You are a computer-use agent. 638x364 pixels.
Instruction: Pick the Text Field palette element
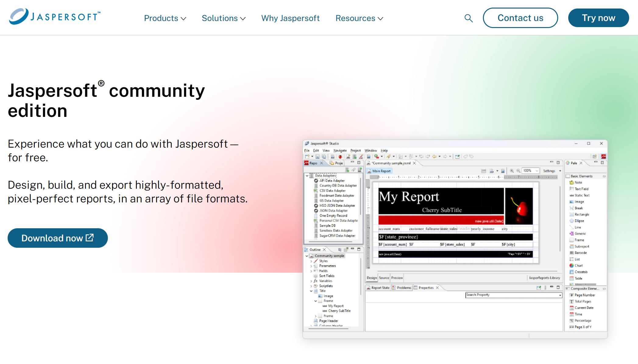(x=581, y=189)
